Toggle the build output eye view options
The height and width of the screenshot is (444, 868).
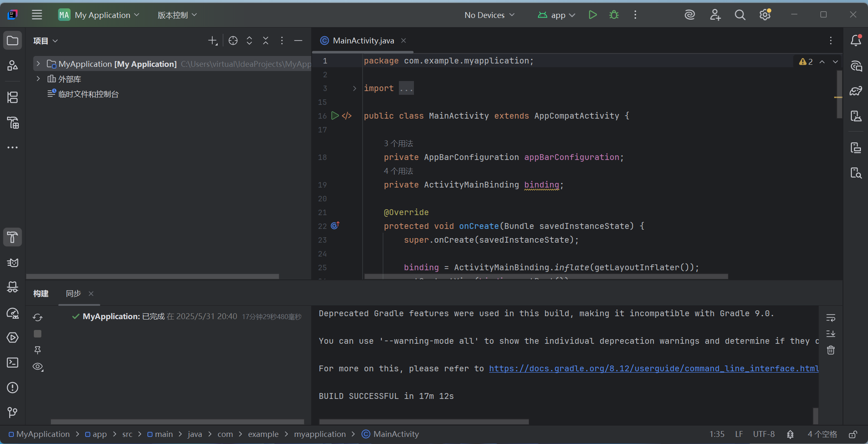(x=38, y=367)
